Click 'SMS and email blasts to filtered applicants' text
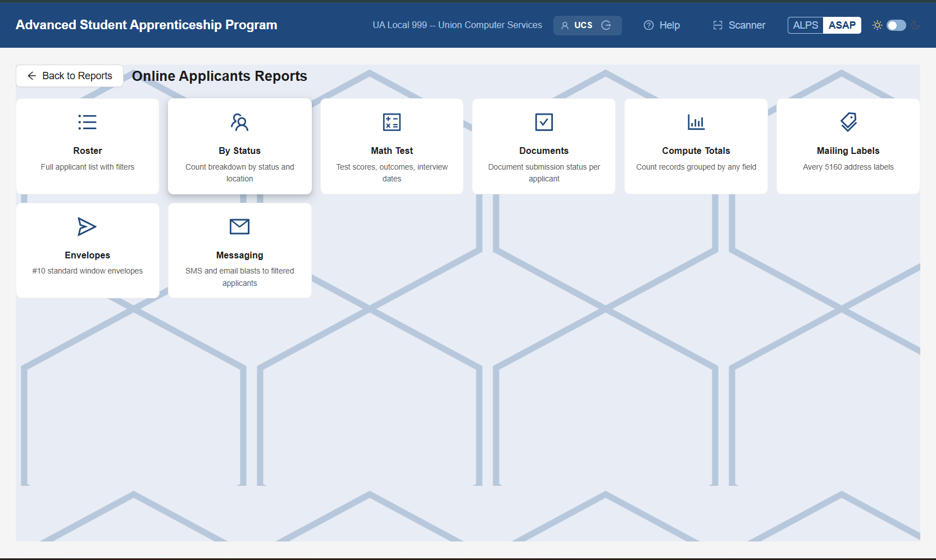This screenshot has height=560, width=936. pyautogui.click(x=240, y=277)
